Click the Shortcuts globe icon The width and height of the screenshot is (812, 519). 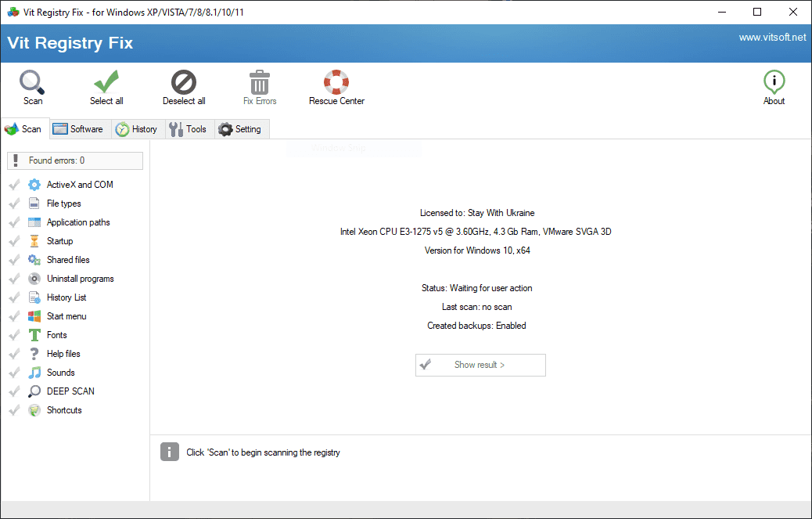click(x=34, y=410)
